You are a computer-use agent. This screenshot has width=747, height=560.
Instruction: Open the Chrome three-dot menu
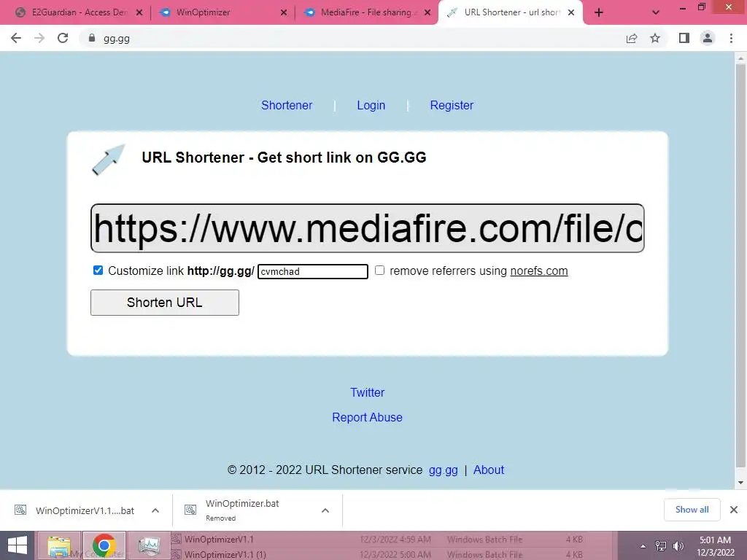pos(731,38)
